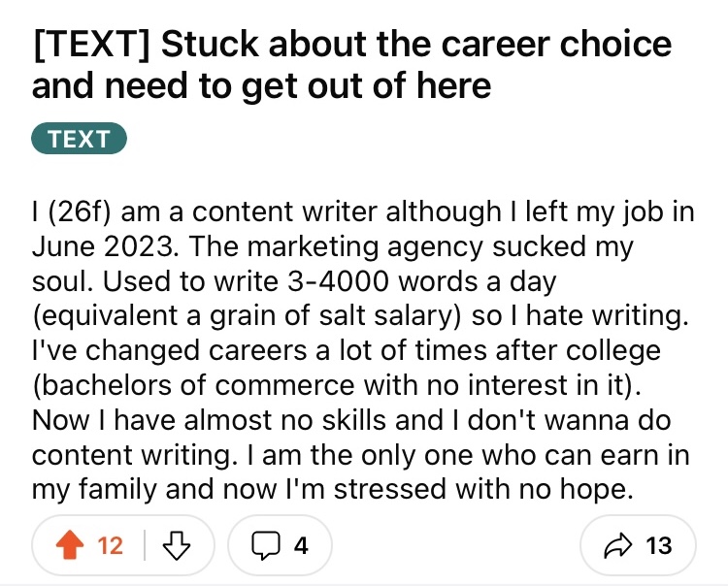This screenshot has width=728, height=586.
Task: Click the body line starting "I (26f) am a content"
Action: tap(364, 212)
